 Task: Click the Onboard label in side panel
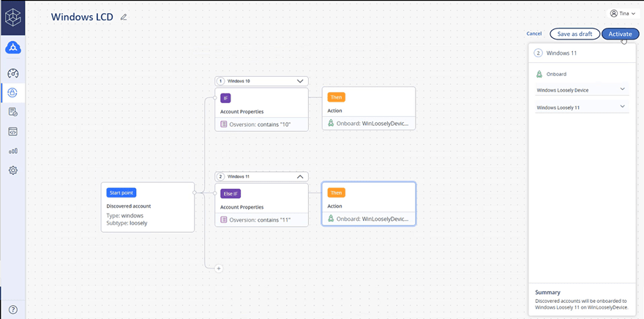[x=556, y=75]
